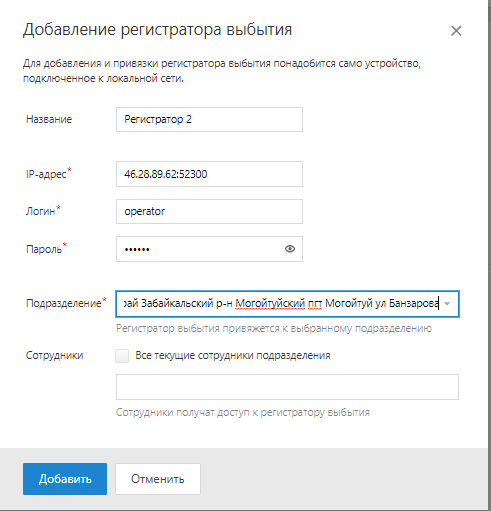Click the Подразделение combo box text
The image size is (491, 511).
tap(280, 304)
